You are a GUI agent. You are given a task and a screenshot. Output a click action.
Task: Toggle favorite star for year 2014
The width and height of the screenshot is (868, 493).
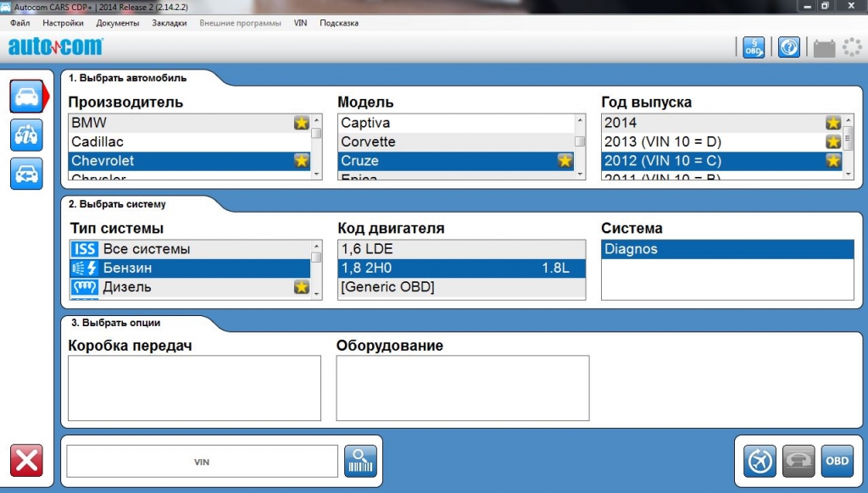click(x=833, y=123)
